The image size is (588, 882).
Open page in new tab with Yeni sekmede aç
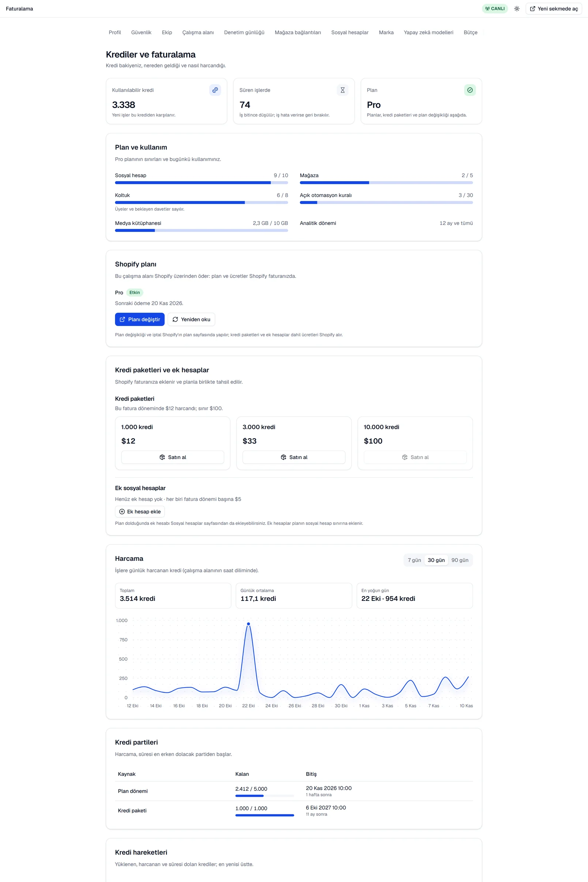tap(553, 8)
